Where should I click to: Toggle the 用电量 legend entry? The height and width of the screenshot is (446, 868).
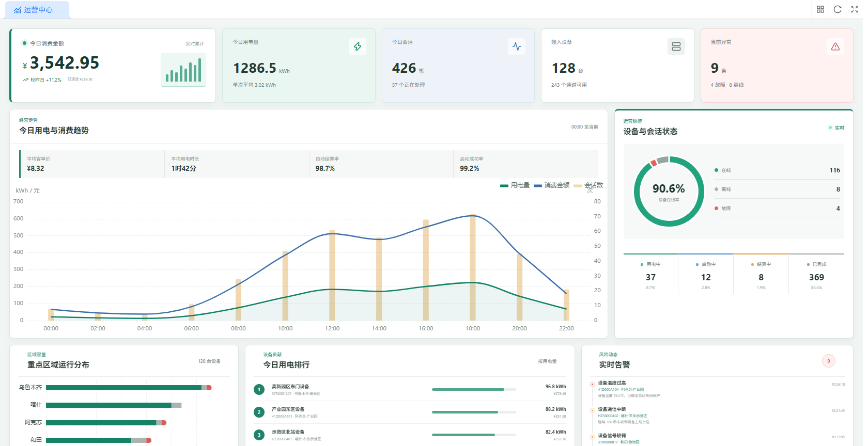[x=515, y=185]
